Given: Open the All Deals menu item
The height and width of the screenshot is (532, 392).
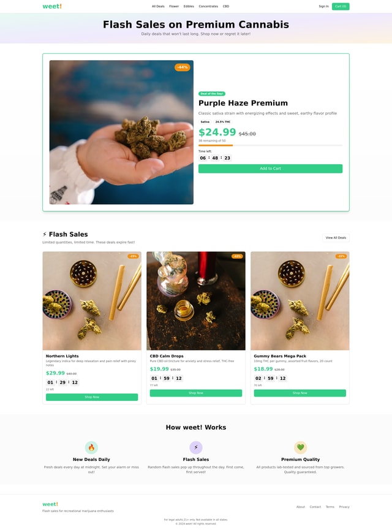Looking at the screenshot, I should click(x=158, y=6).
